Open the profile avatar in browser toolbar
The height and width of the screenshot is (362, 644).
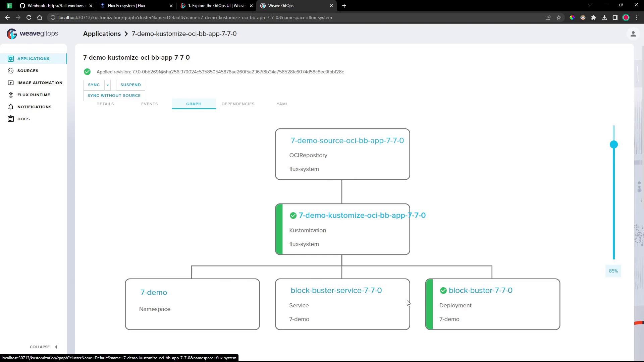626,17
